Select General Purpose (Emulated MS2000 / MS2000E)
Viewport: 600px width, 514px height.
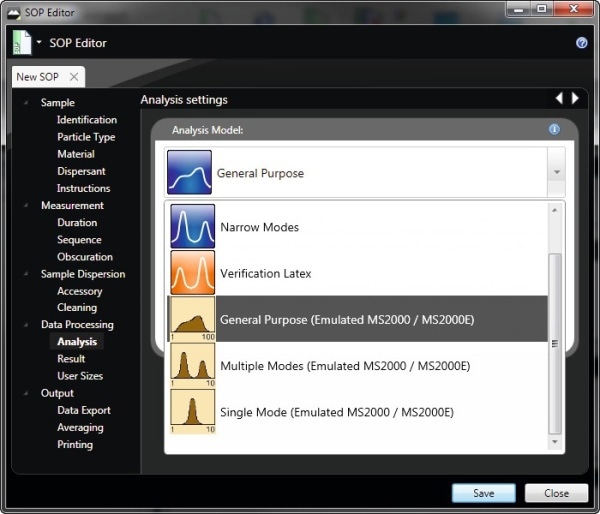coord(357,319)
